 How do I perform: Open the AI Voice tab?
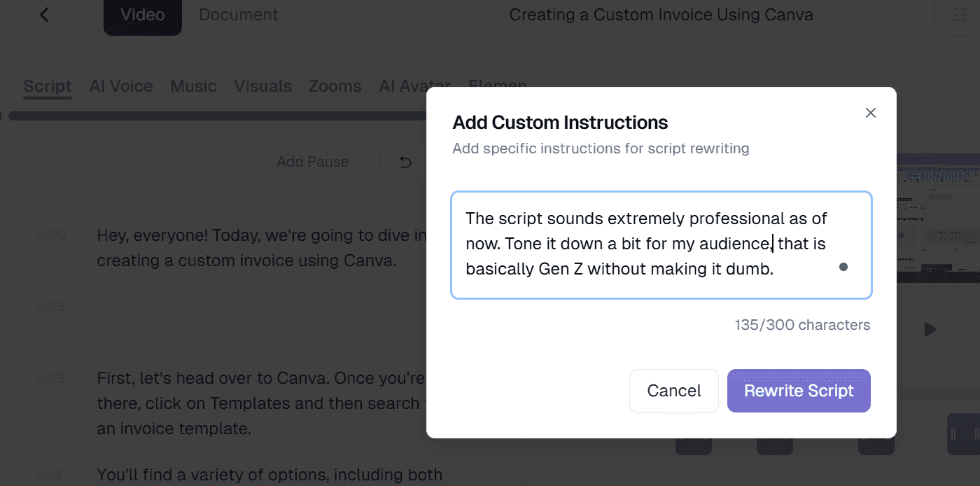click(120, 85)
